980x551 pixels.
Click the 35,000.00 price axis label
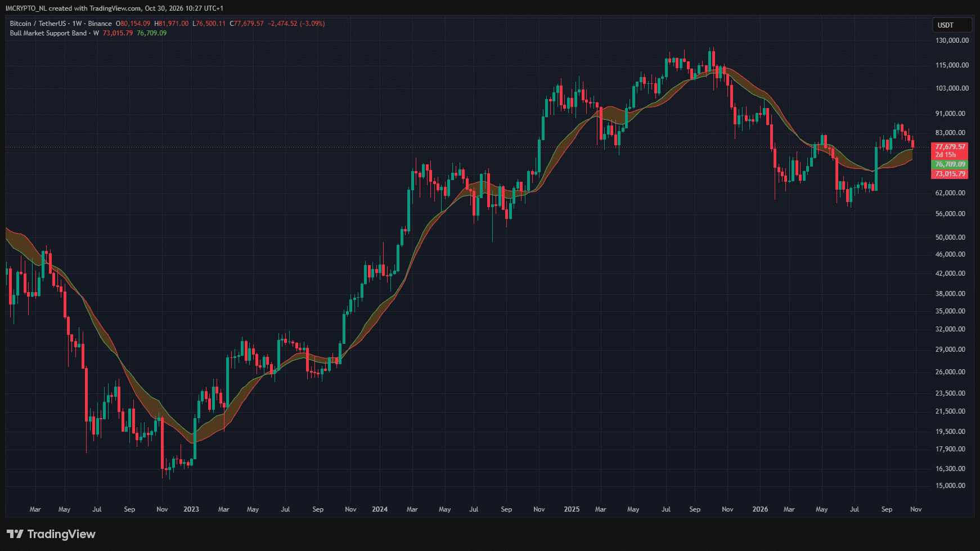click(x=950, y=311)
